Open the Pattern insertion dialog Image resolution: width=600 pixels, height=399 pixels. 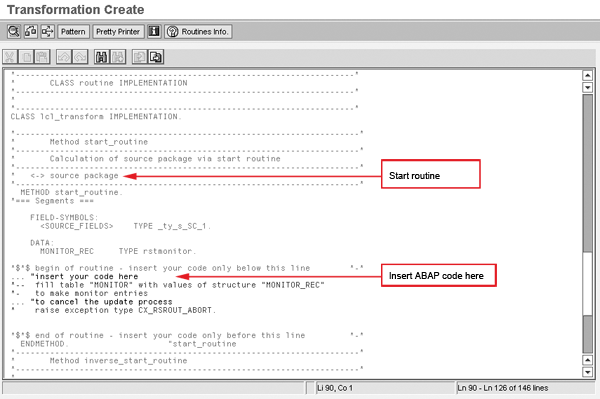tap(73, 32)
